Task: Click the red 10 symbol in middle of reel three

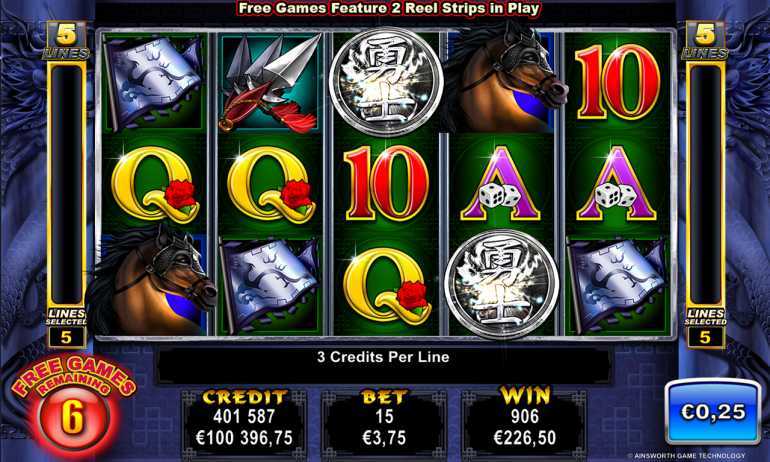Action: tap(386, 184)
